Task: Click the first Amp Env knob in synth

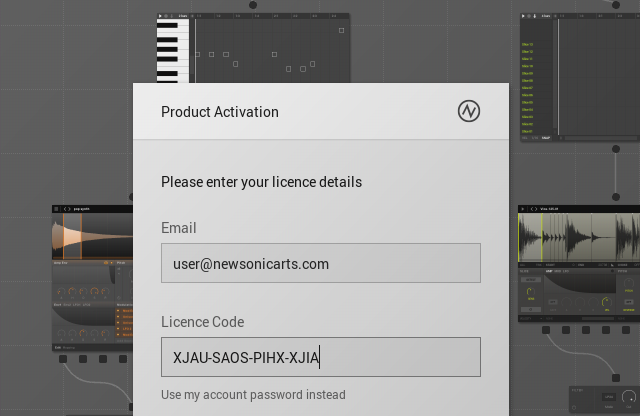Action: 61,291
